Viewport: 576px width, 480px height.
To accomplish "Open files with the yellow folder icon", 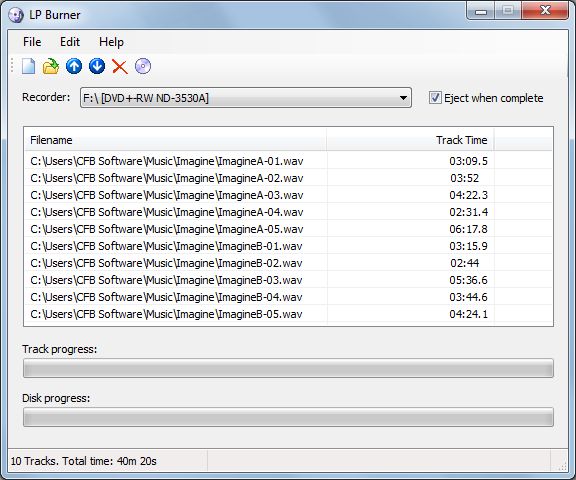I will (51, 66).
